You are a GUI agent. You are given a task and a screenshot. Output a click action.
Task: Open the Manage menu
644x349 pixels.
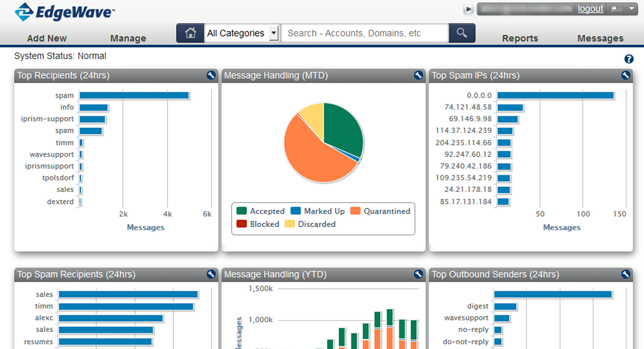[128, 38]
